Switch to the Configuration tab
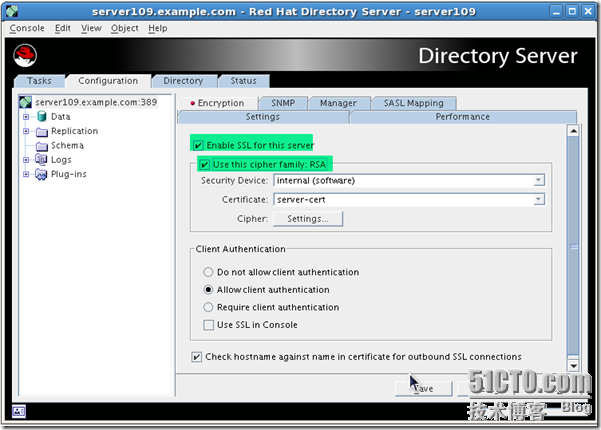 pyautogui.click(x=108, y=81)
